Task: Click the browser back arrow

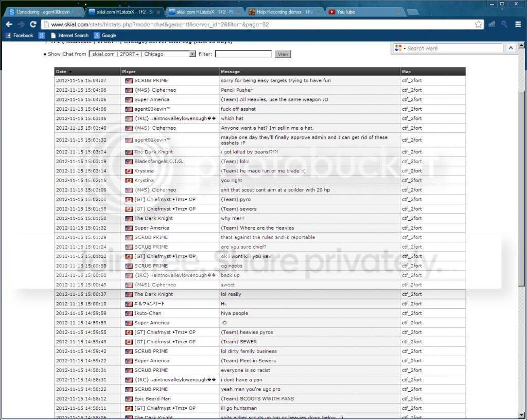Action: [x=9, y=24]
